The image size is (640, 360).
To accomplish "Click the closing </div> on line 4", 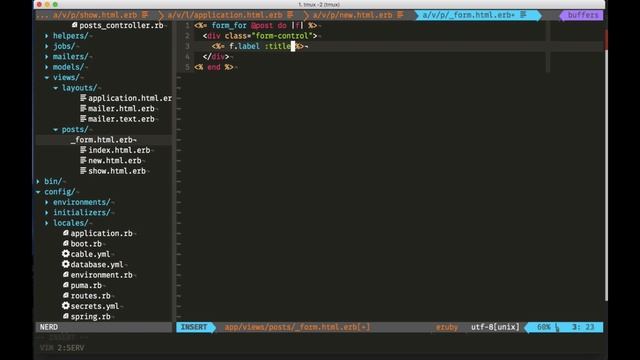I will point(216,57).
